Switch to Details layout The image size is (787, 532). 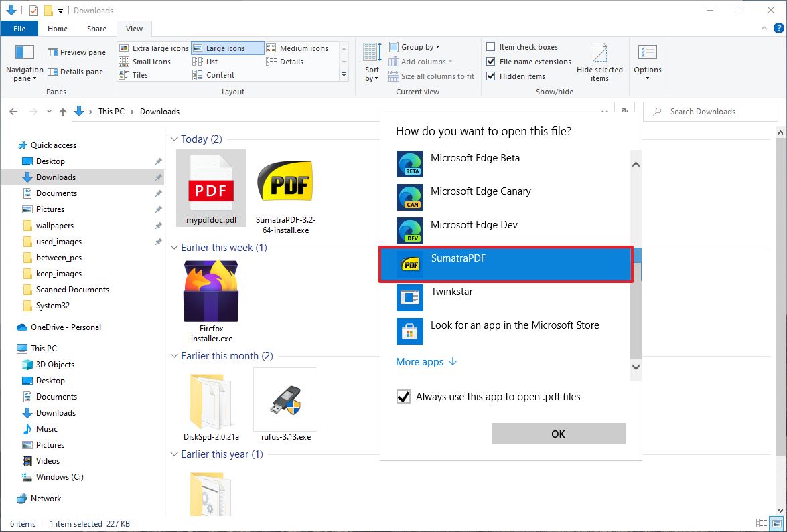click(x=285, y=62)
